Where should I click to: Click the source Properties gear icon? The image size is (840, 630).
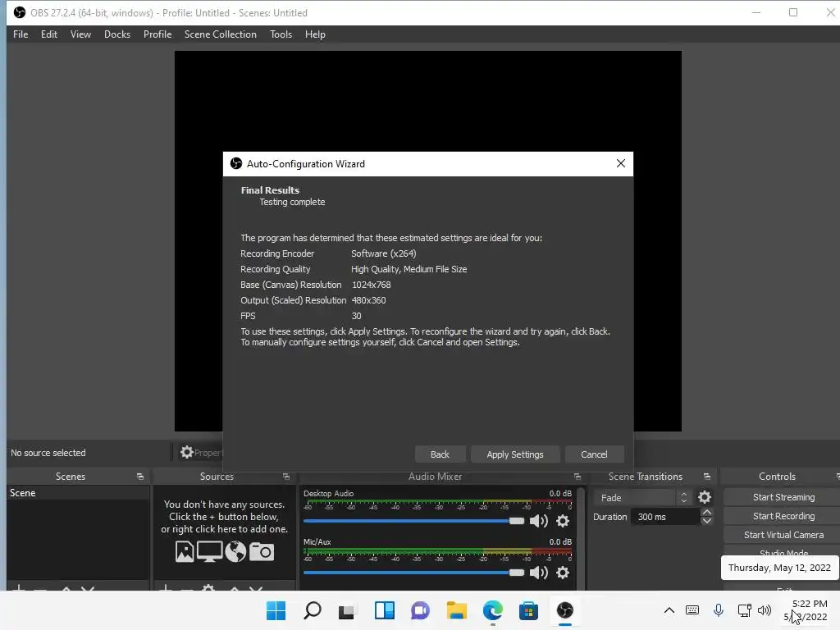pyautogui.click(x=186, y=453)
